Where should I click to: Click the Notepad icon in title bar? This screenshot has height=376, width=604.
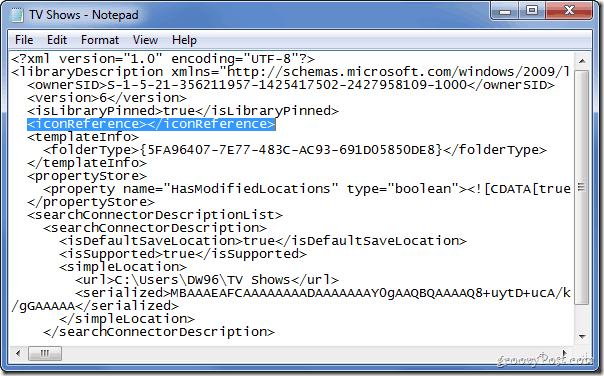click(17, 15)
